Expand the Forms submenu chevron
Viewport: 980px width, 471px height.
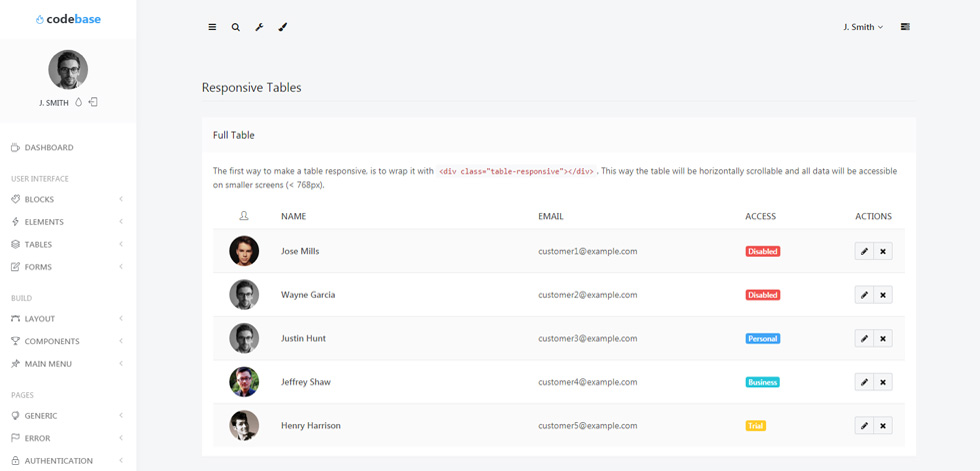coord(121,267)
